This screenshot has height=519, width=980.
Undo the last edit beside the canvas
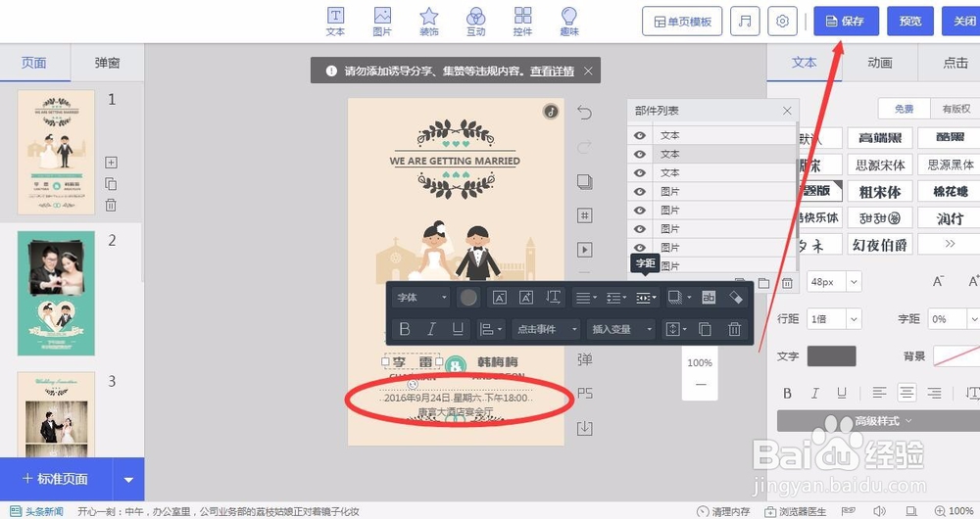(x=584, y=113)
